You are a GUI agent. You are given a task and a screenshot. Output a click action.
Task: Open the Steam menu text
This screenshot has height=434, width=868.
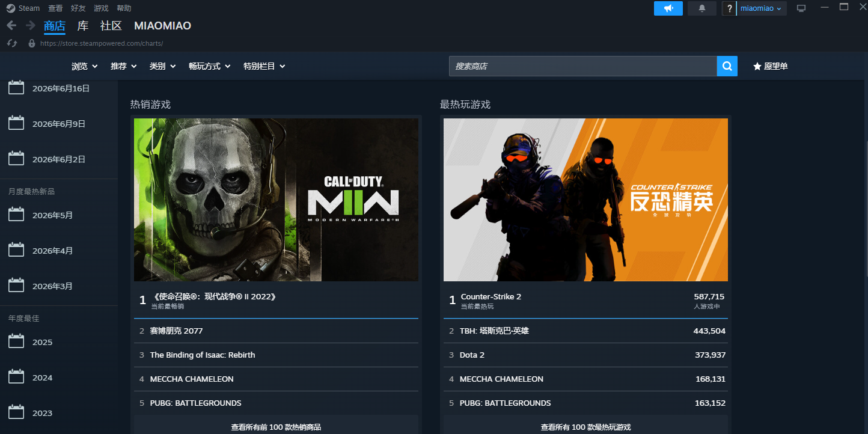point(29,8)
